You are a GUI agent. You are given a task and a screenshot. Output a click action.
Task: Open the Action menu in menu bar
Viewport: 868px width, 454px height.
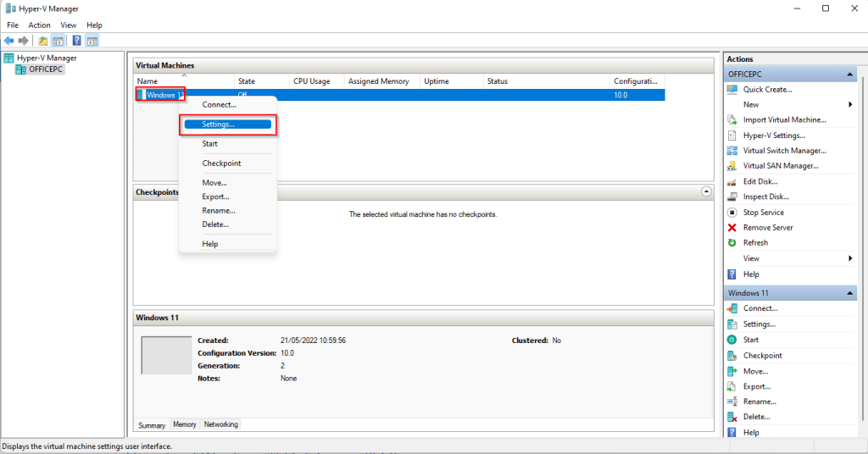click(x=40, y=25)
